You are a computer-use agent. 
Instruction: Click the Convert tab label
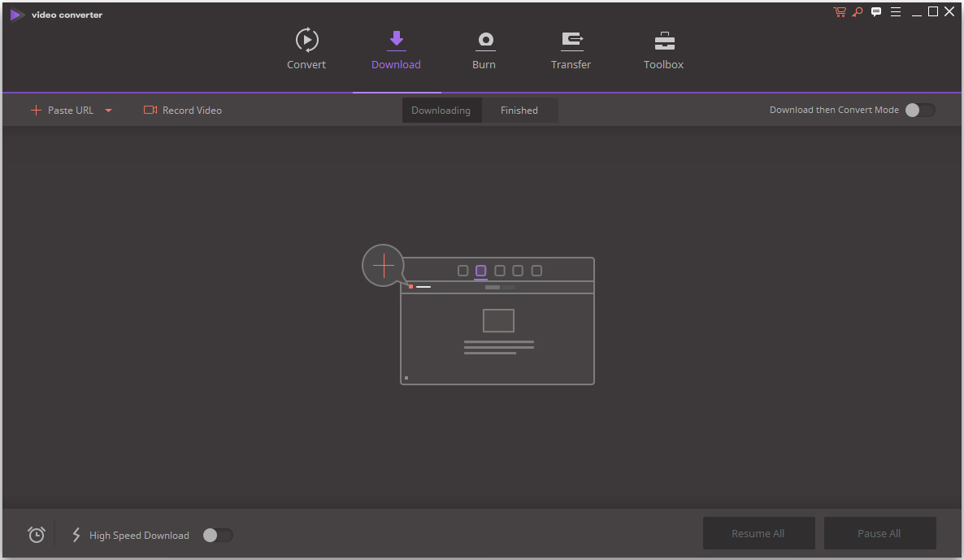point(306,64)
